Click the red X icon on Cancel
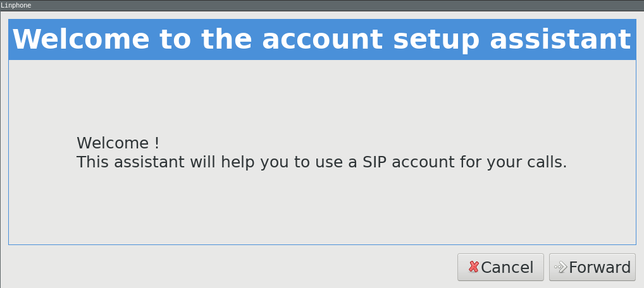This screenshot has height=288, width=644. coord(473,267)
